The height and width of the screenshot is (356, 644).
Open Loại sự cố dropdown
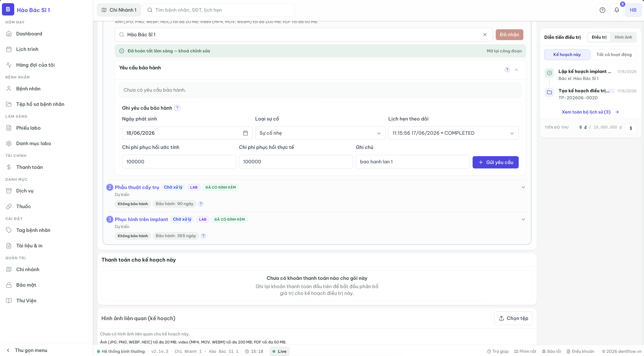pos(320,133)
